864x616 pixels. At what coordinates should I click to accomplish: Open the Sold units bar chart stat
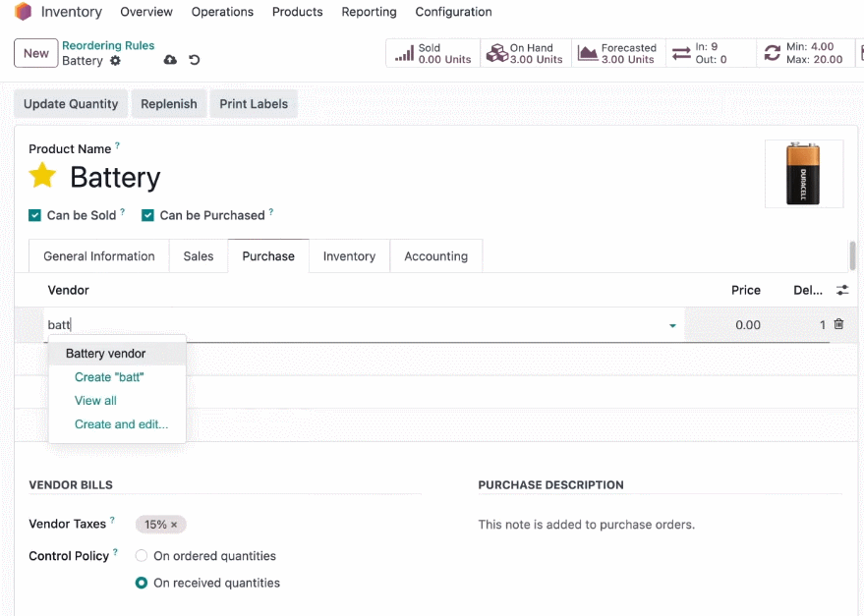[x=433, y=53]
